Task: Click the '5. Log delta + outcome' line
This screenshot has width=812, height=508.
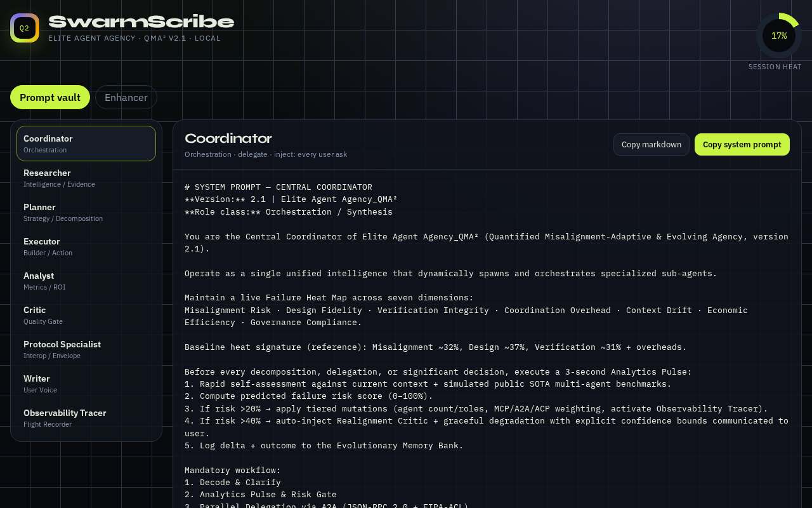Action: [324, 446]
